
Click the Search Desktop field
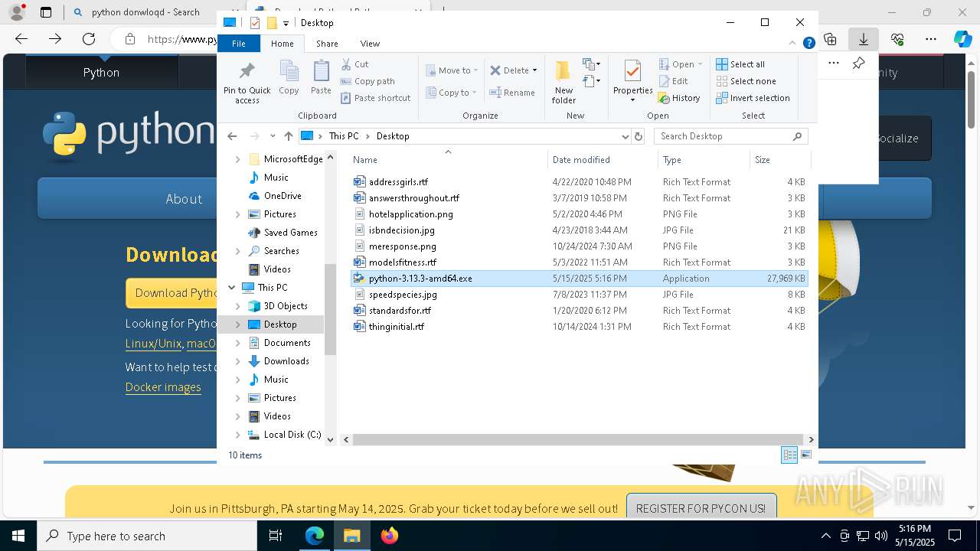pyautogui.click(x=724, y=136)
